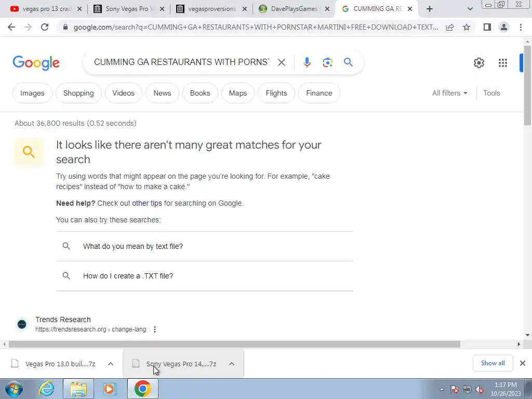
Task: Open Google quick settings gear
Action: pos(478,63)
